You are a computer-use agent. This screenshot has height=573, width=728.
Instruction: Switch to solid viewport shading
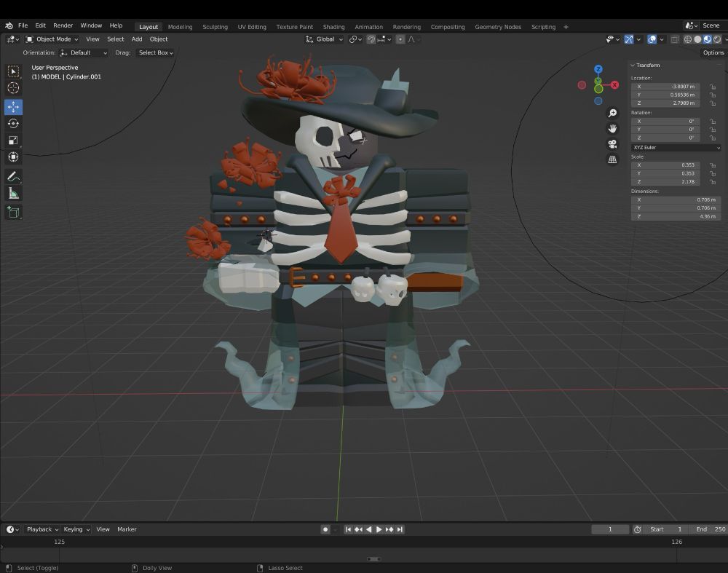697,39
